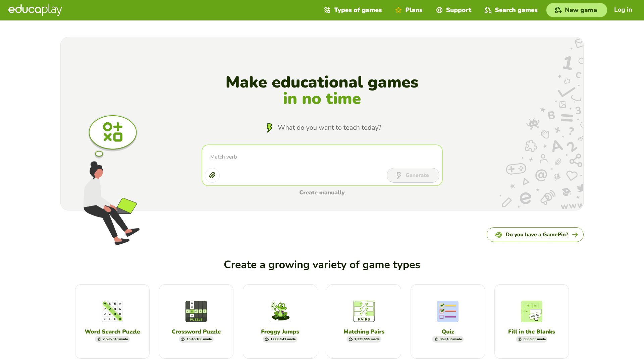This screenshot has height=362, width=644.
Task: Click the grid icon beside Types of games
Action: 327,10
